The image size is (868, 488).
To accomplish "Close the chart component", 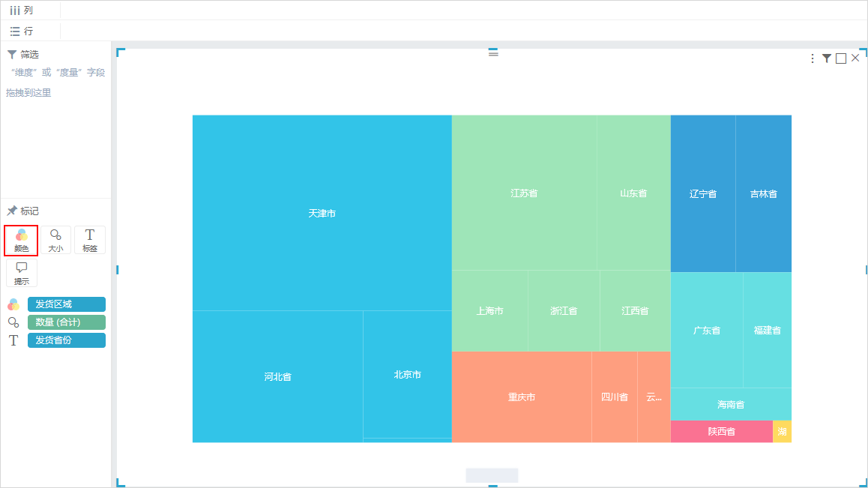I will [855, 58].
